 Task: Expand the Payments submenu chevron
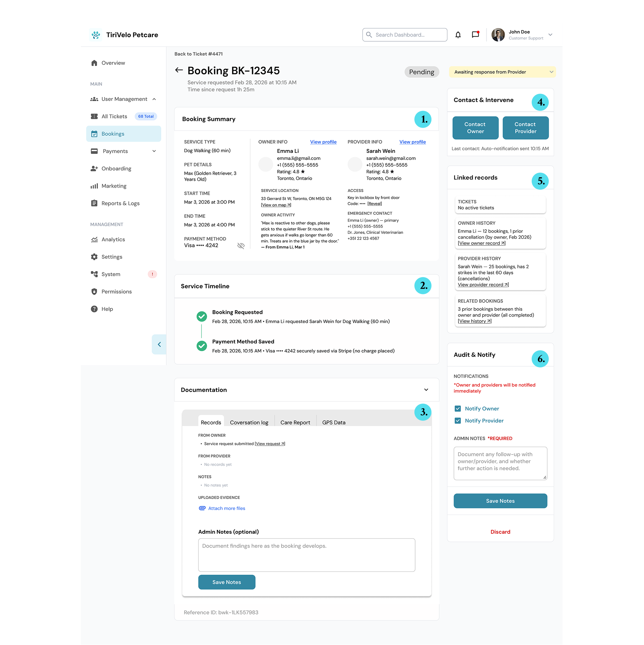(154, 151)
